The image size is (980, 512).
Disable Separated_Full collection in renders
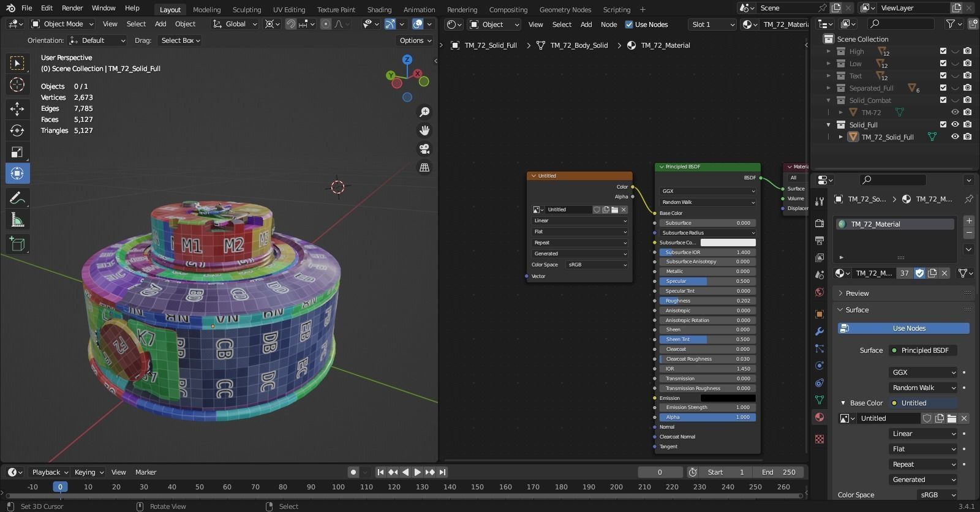click(967, 88)
